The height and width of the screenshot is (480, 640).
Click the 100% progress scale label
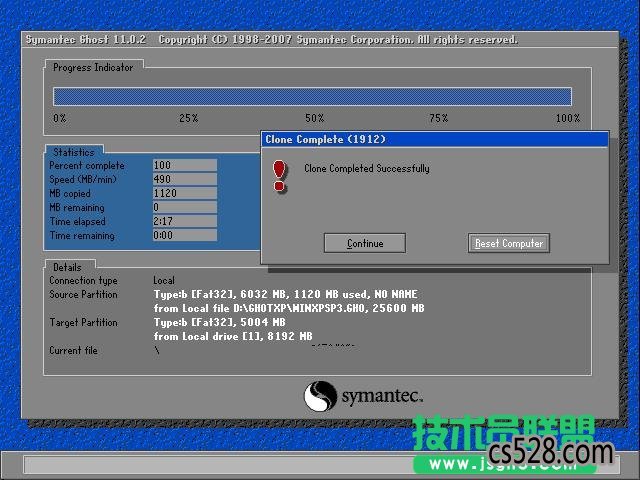click(x=568, y=118)
